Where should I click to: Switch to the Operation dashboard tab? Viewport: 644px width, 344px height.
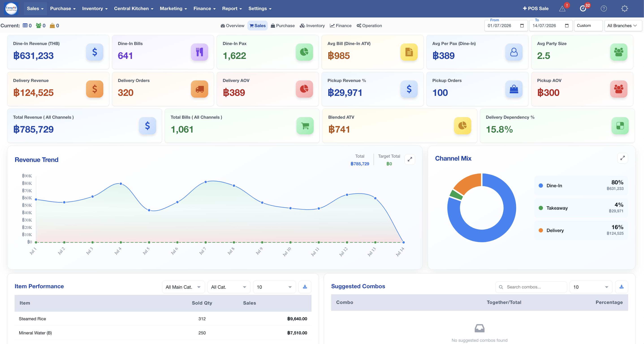click(x=369, y=26)
